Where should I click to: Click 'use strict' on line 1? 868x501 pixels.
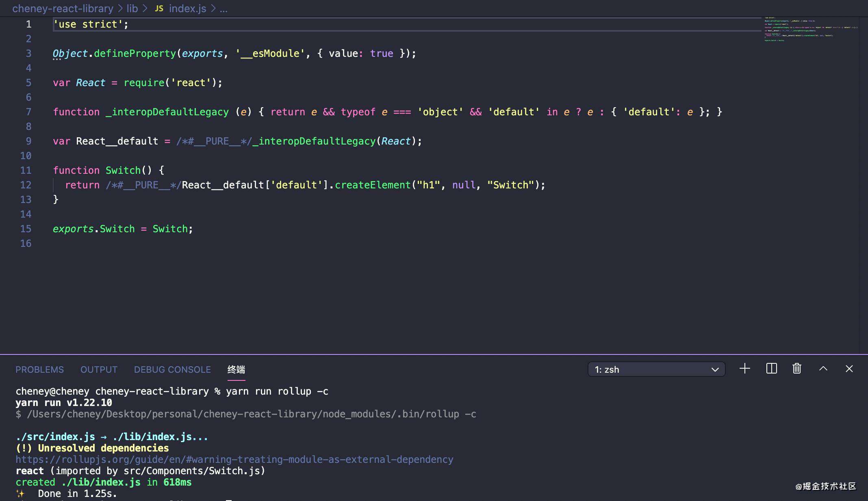point(88,24)
